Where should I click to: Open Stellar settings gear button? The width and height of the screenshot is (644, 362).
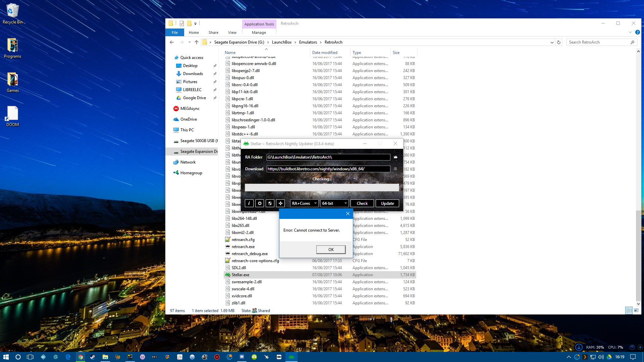point(260,203)
